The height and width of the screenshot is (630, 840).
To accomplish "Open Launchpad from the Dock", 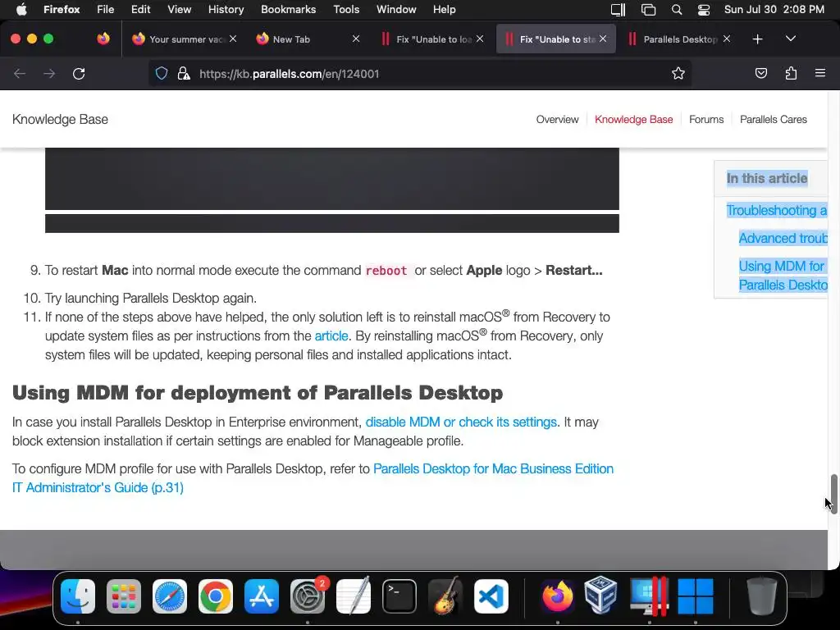I will pyautogui.click(x=124, y=596).
